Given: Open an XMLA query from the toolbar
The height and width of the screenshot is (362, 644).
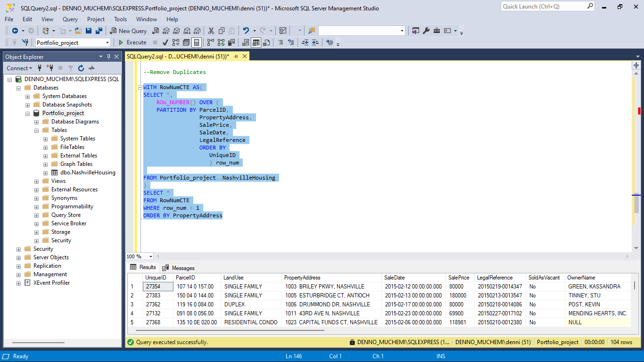Looking at the screenshot, I should [x=186, y=31].
